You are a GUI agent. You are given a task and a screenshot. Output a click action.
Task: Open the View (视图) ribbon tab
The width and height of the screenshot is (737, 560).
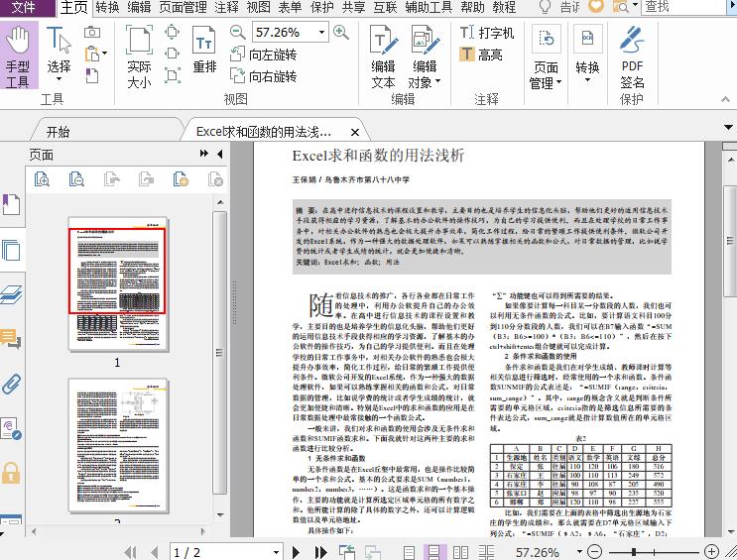pyautogui.click(x=259, y=7)
